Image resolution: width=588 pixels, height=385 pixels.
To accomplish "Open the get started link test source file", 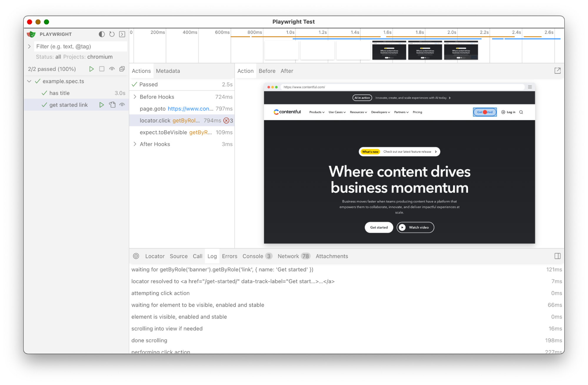I will [112, 105].
